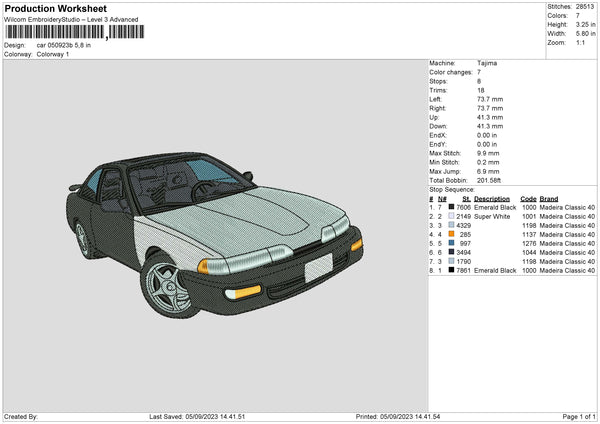Click the Tajima machine value
Image resolution: width=600 pixels, height=424 pixels.
(487, 63)
